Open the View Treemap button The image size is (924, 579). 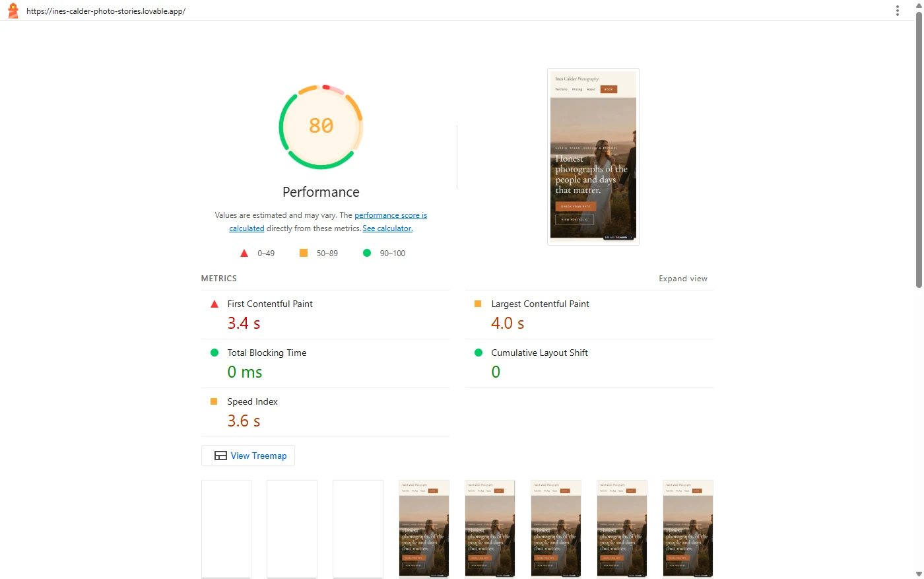click(x=248, y=456)
